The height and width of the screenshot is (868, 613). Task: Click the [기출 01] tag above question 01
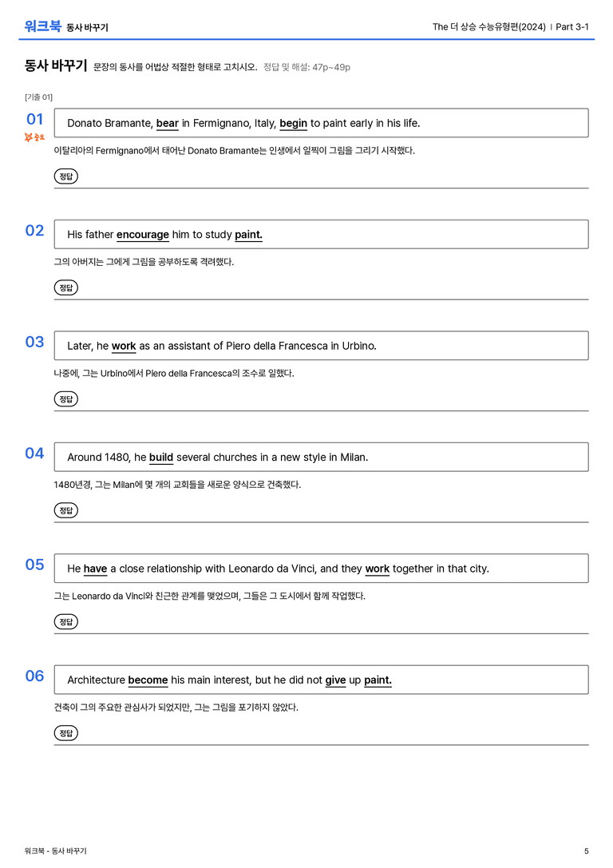(x=38, y=97)
